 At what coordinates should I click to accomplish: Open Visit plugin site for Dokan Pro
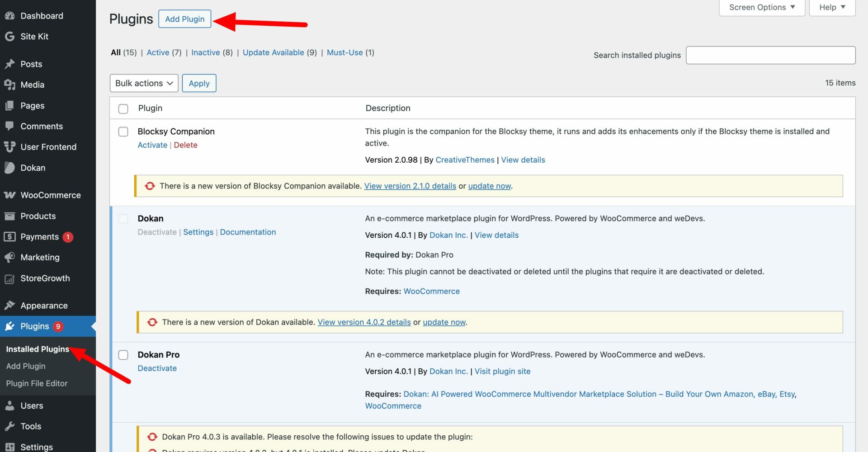coord(502,372)
